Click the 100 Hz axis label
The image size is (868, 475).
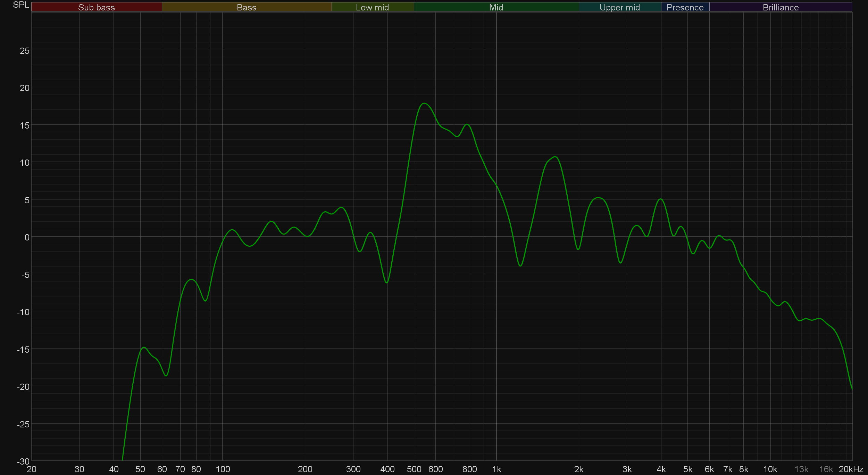click(x=223, y=469)
